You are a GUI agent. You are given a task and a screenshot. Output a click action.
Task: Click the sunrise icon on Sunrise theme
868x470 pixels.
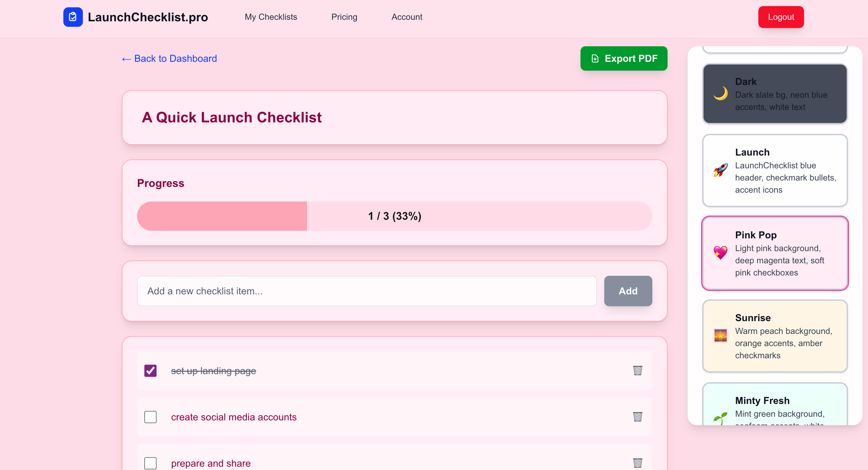pos(720,335)
